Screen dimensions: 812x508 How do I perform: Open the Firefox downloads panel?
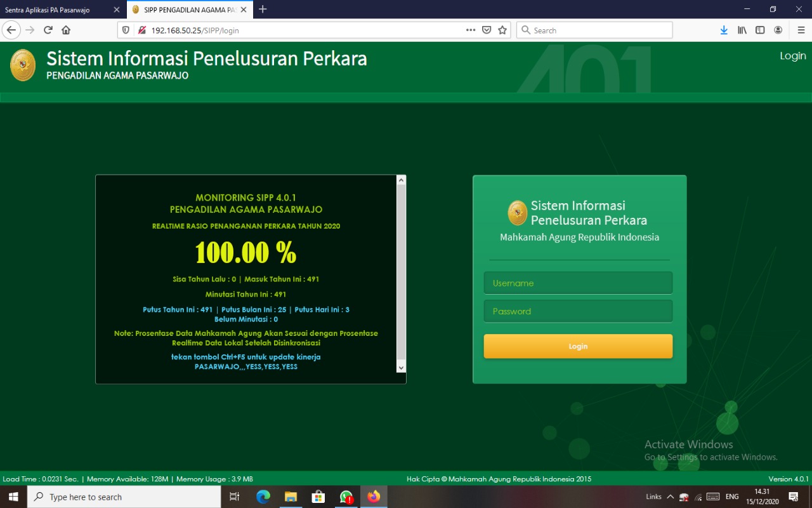(x=724, y=30)
